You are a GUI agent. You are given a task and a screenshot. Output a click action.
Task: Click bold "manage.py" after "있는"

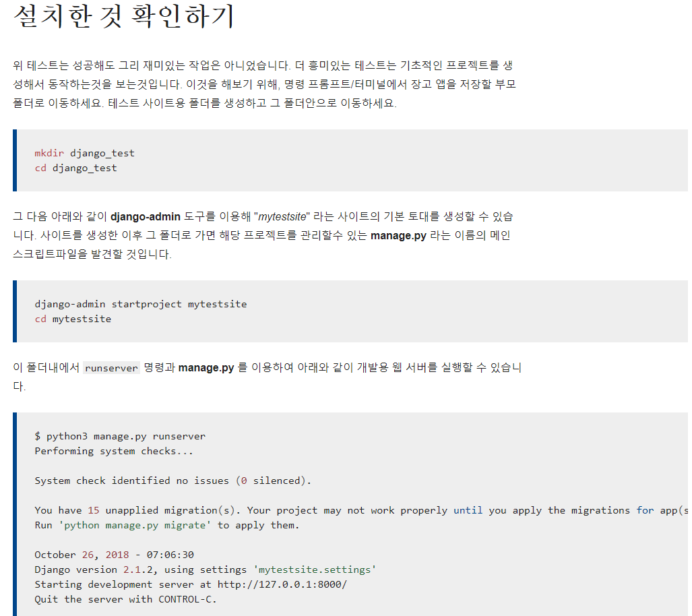[x=398, y=236]
